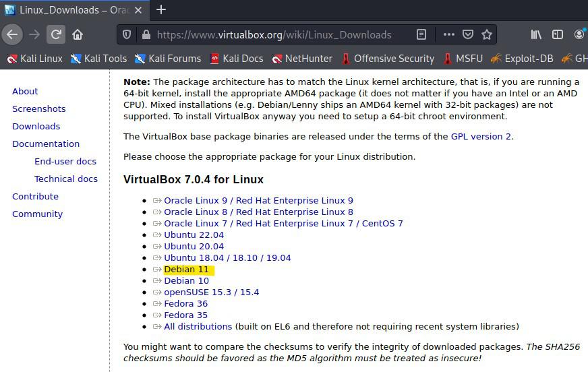Screen dimensions: 588x372
Task: Open page actions three-dot menu
Action: click(x=448, y=35)
